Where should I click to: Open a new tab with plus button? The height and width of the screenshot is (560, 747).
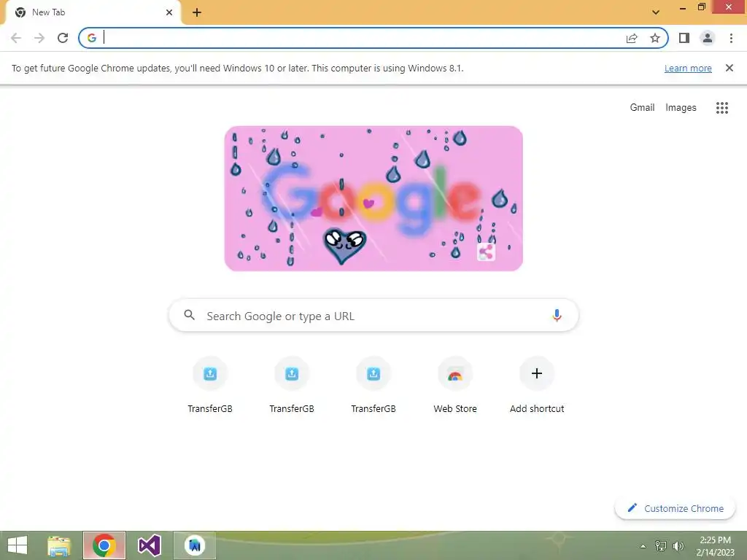point(197,12)
